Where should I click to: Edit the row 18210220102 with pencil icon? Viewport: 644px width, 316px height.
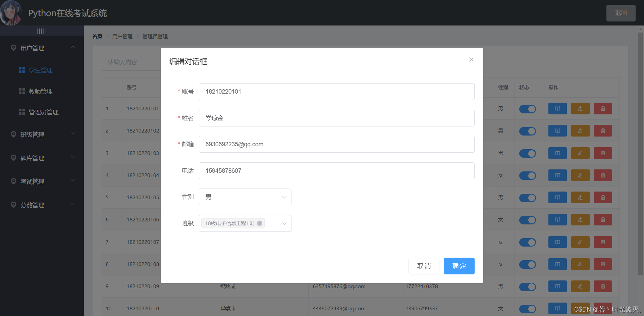point(580,131)
